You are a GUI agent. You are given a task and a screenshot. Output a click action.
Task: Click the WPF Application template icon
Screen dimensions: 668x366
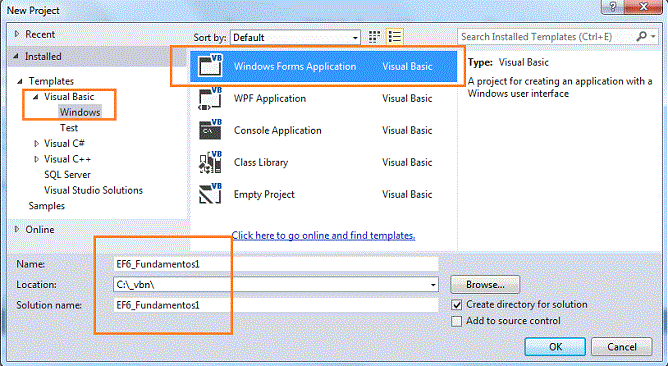tap(210, 98)
